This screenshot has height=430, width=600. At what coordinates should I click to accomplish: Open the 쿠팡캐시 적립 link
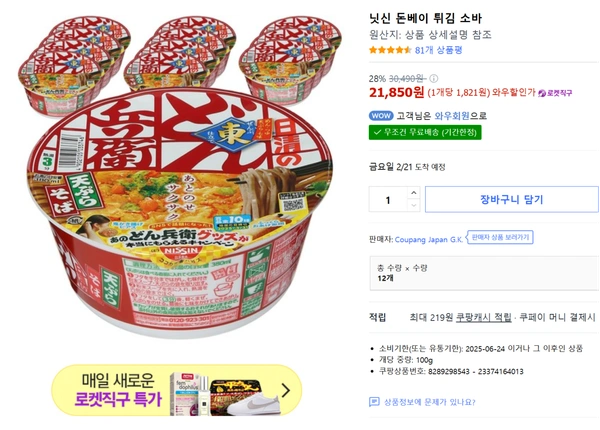tap(484, 317)
